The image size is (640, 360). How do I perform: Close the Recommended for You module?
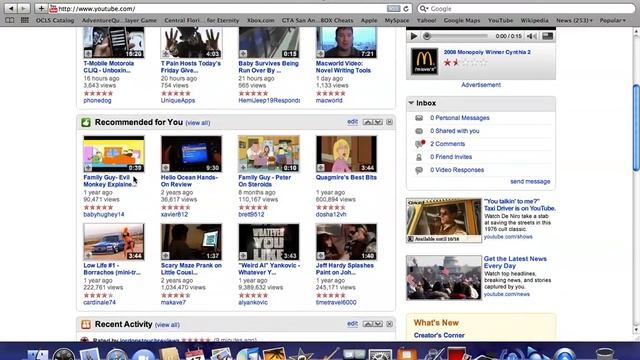(x=389, y=122)
